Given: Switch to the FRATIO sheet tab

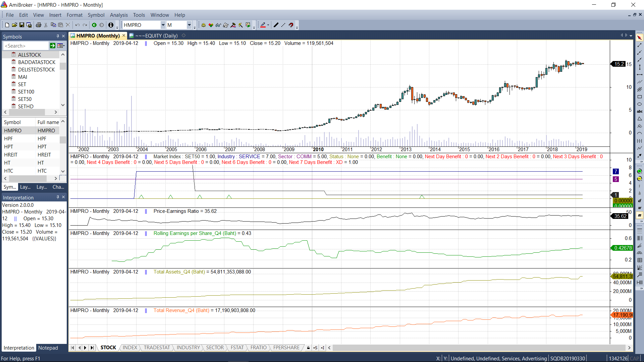Looking at the screenshot, I should tap(258, 348).
